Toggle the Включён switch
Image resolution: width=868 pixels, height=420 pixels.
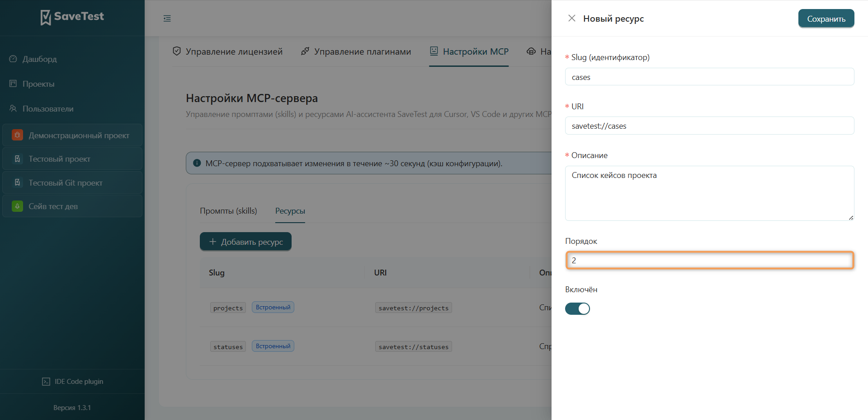click(x=577, y=308)
